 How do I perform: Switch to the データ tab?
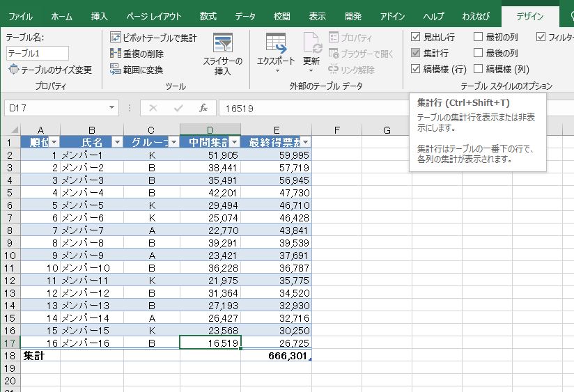245,17
